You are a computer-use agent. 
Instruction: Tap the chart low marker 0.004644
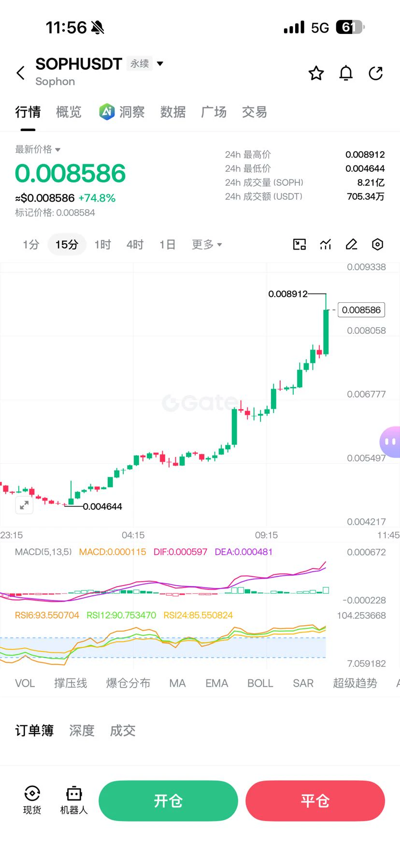pos(102,507)
